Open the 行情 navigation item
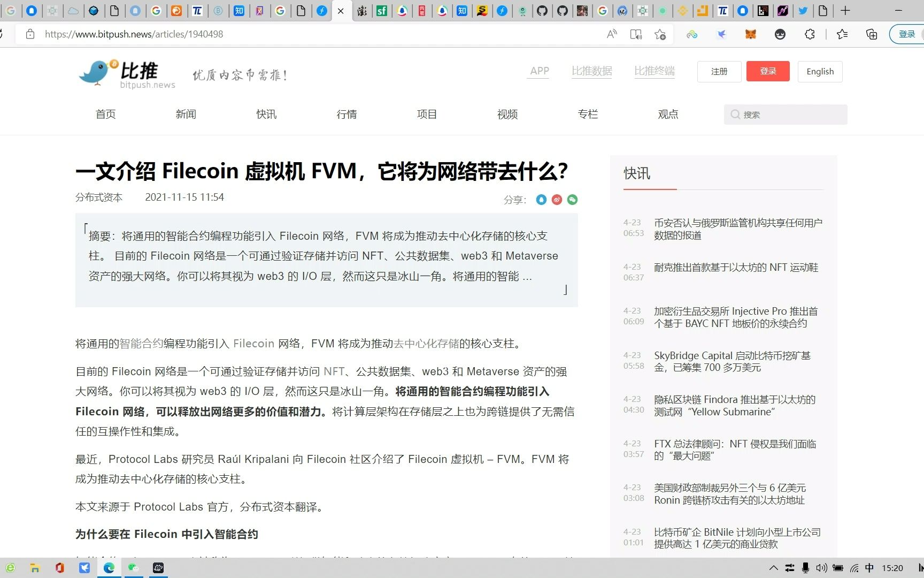 pos(346,114)
